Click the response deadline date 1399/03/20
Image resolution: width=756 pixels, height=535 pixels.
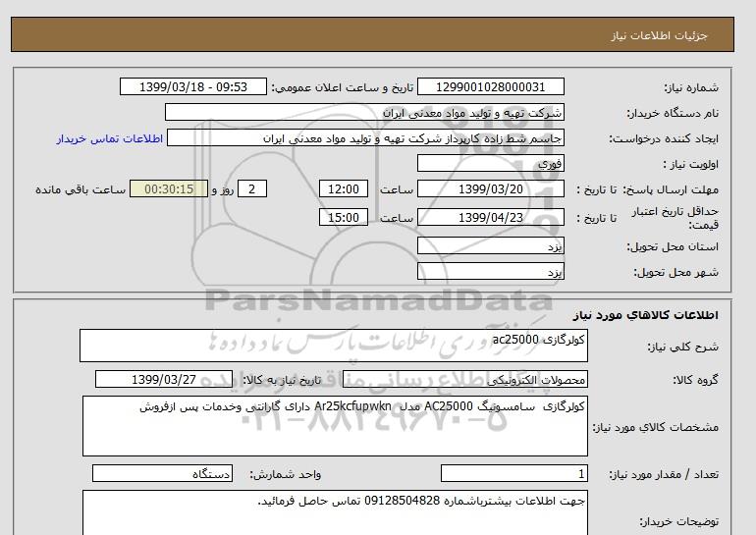point(490,188)
